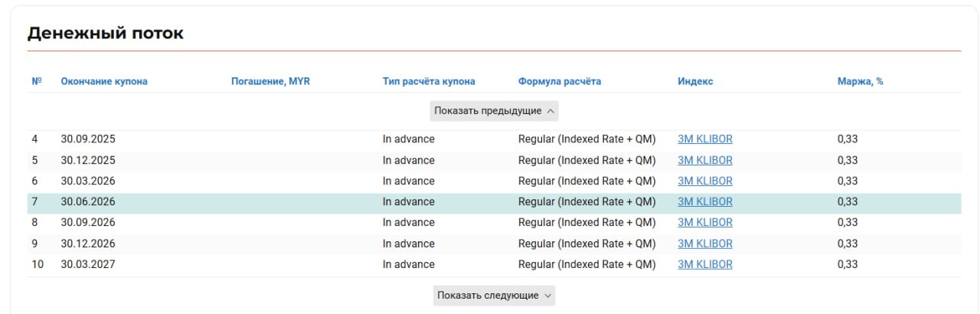Click the Окончание купона column header

(x=104, y=82)
